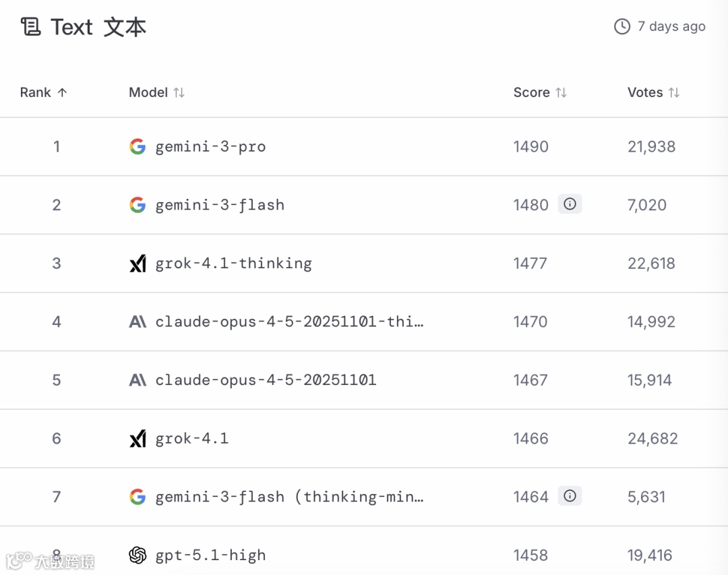Image resolution: width=728 pixels, height=575 pixels.
Task: Select the votes count 21,938
Action: [x=651, y=147]
